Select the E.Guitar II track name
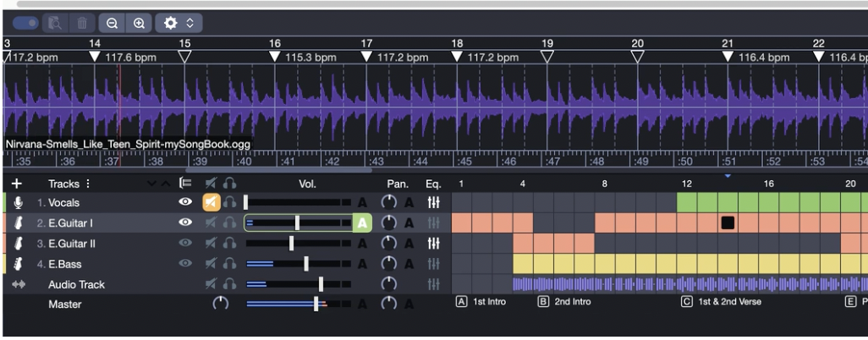The width and height of the screenshot is (868, 340). 71,244
